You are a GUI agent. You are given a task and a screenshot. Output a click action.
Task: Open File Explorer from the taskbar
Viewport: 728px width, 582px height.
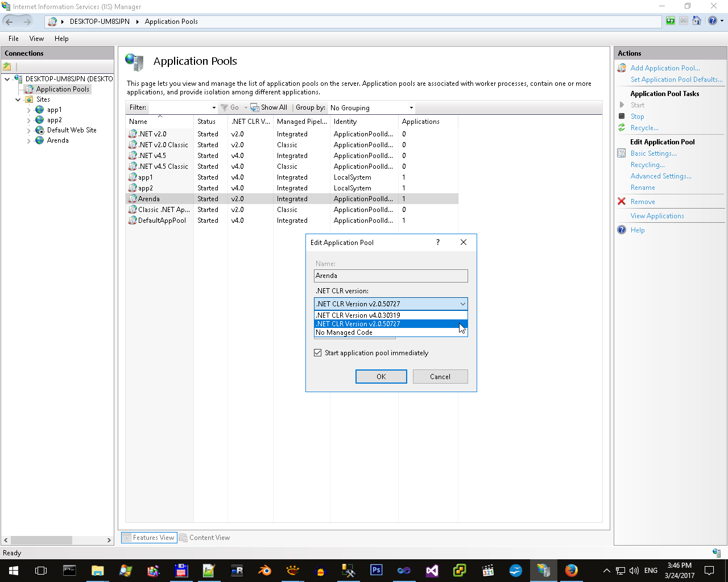click(x=97, y=570)
